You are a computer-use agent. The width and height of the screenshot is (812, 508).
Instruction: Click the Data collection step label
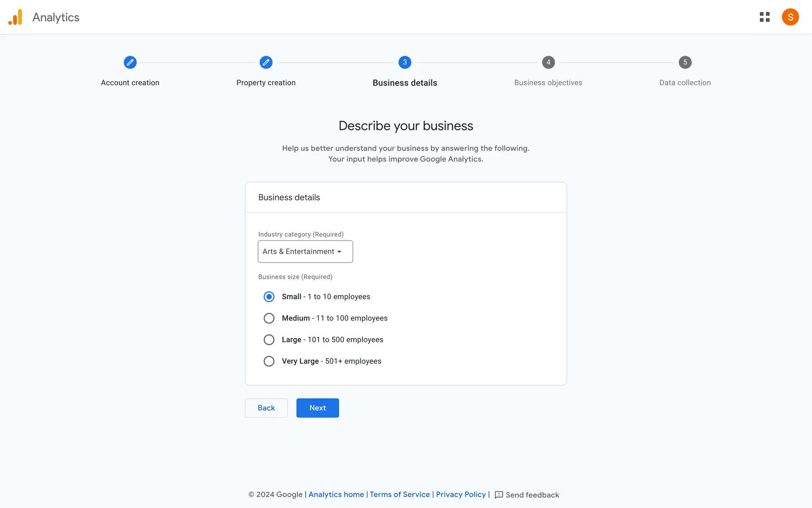click(685, 83)
